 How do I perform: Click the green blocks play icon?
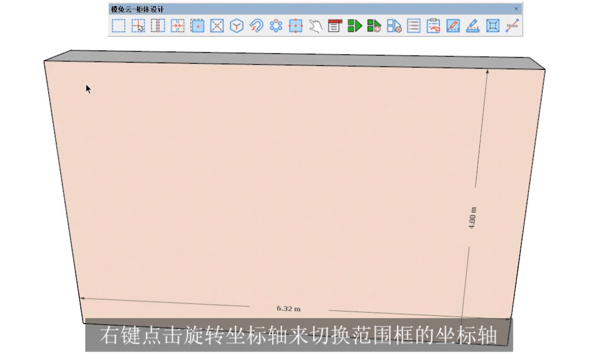(355, 26)
